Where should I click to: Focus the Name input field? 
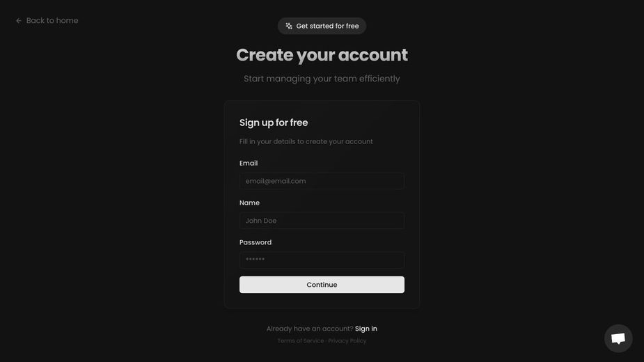point(322,221)
